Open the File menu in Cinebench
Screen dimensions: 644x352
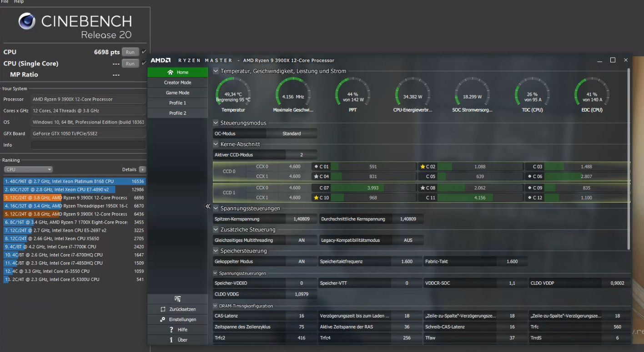[x=4, y=2]
